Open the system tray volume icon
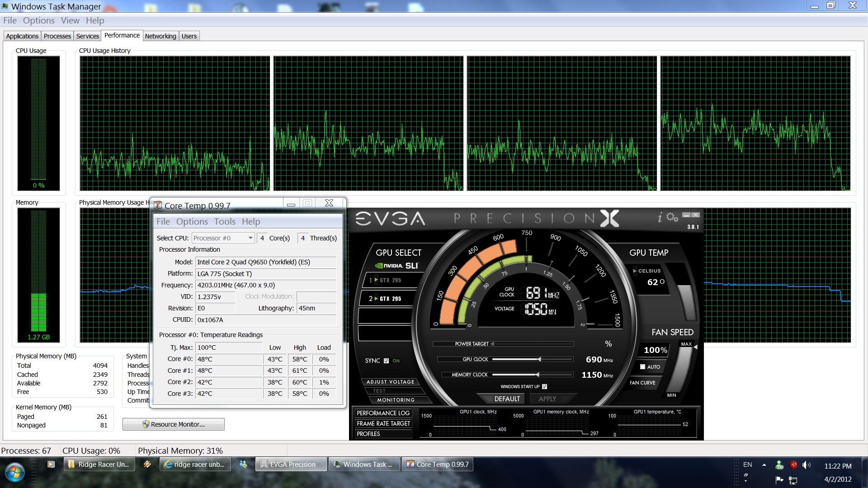The height and width of the screenshot is (488, 868). coord(806,465)
